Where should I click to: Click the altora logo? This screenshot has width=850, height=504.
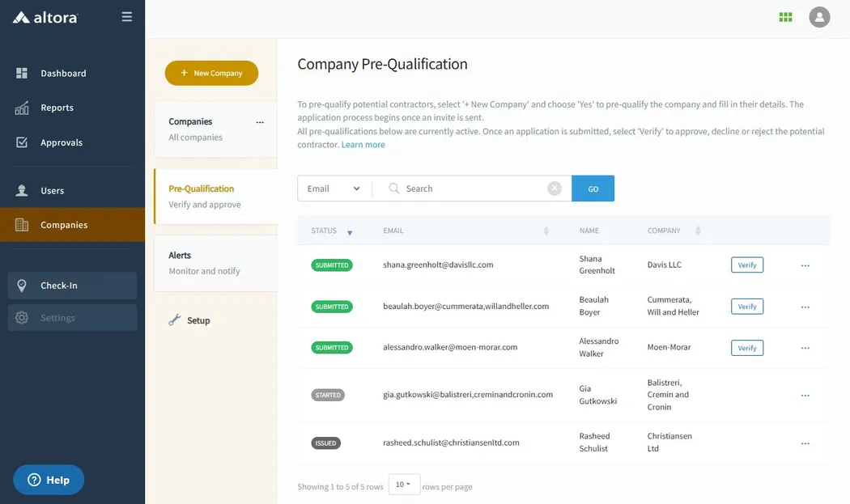(45, 17)
